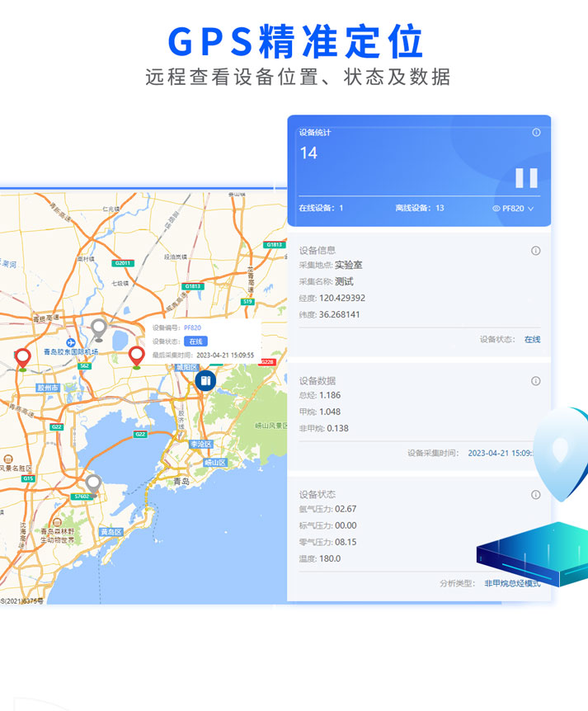This screenshot has width=588, height=711.
Task: Select the red pin left of PF820 popup
Action: (x=137, y=355)
